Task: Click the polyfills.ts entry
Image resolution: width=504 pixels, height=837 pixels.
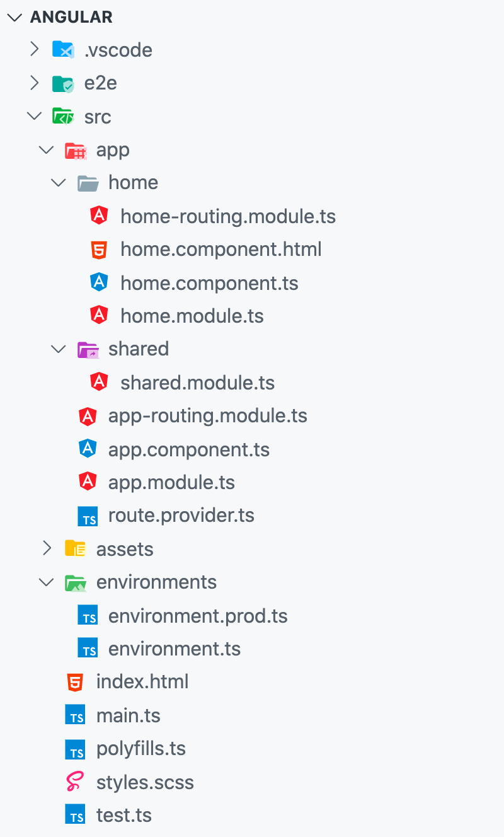Action: (x=141, y=748)
